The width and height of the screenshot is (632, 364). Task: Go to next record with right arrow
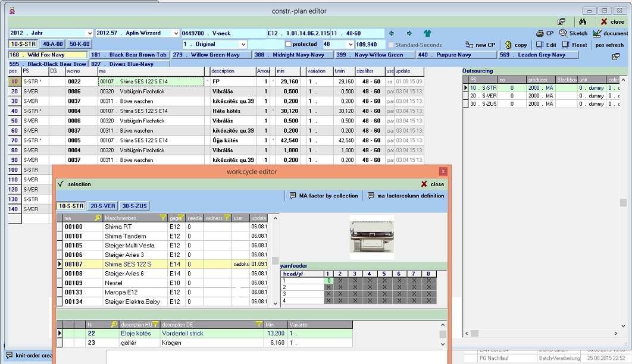(409, 33)
